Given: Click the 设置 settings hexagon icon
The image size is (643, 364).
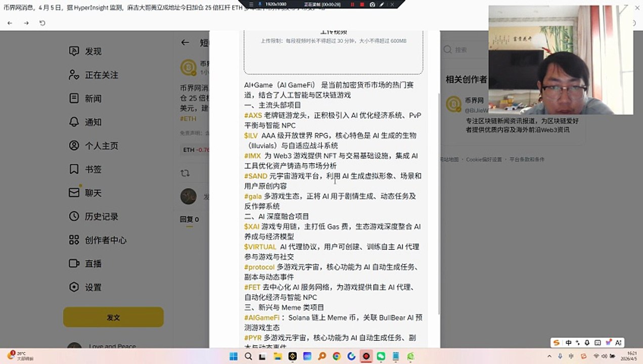Looking at the screenshot, I should pos(74,287).
